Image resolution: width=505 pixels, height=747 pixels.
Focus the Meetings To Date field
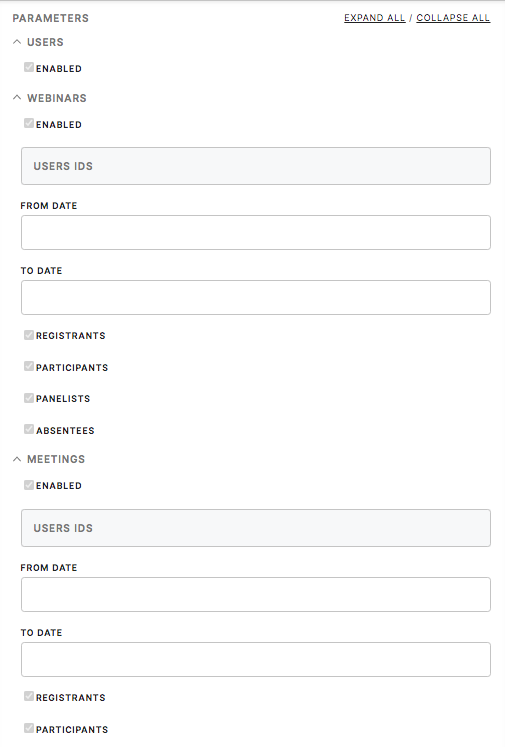(256, 659)
